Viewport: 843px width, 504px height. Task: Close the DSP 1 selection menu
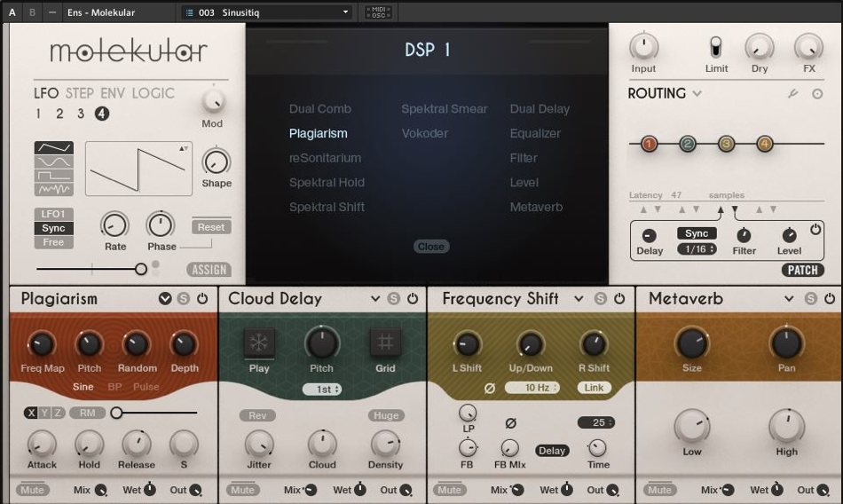(430, 247)
